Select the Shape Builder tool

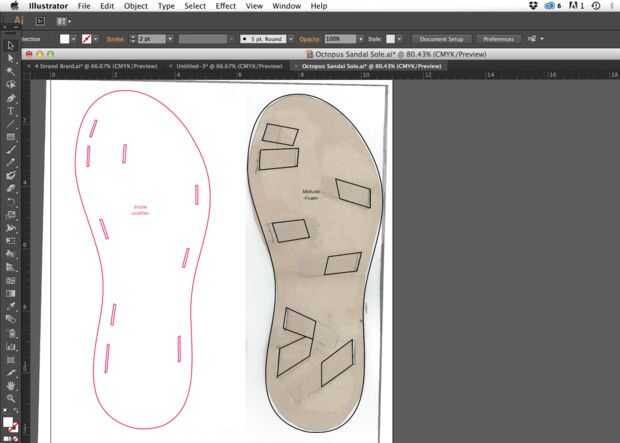[x=11, y=254]
